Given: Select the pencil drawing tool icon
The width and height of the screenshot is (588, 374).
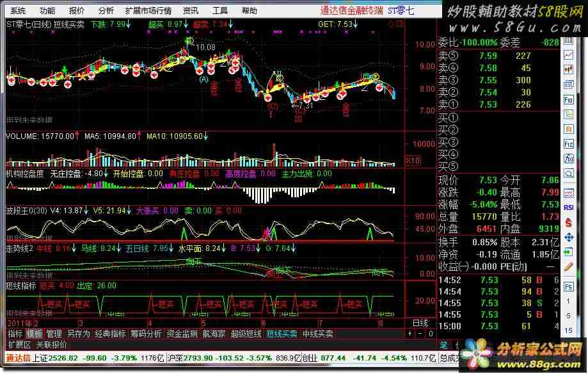Looking at the screenshot, I should pyautogui.click(x=569, y=267).
